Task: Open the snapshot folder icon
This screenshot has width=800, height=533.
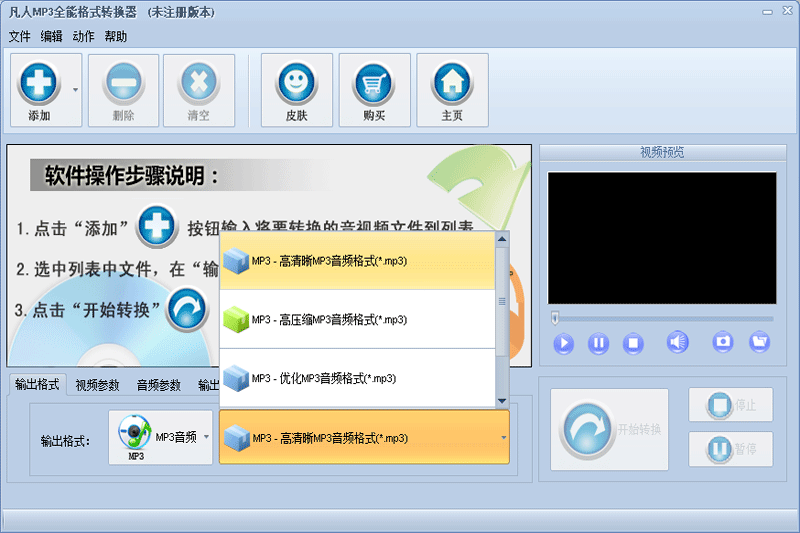Action: point(759,341)
